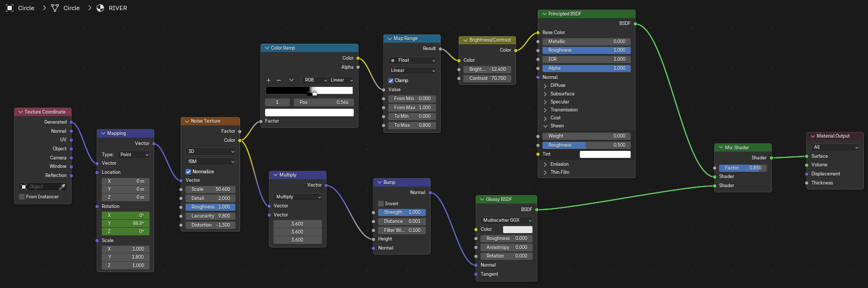Screen dimensions: 868x288
Task: Click the Glossy BSDF white Color swatch
Action: [x=517, y=229]
